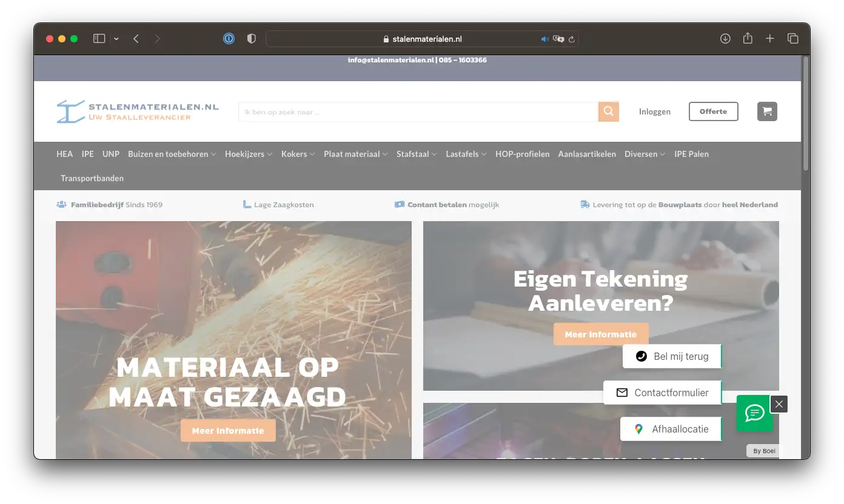Click the delivery truck icon

(x=585, y=205)
